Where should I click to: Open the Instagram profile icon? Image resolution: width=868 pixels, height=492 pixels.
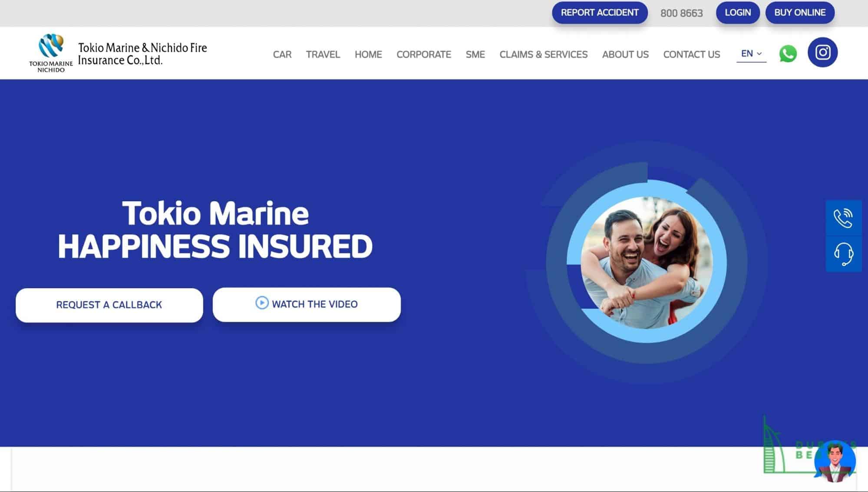822,53
